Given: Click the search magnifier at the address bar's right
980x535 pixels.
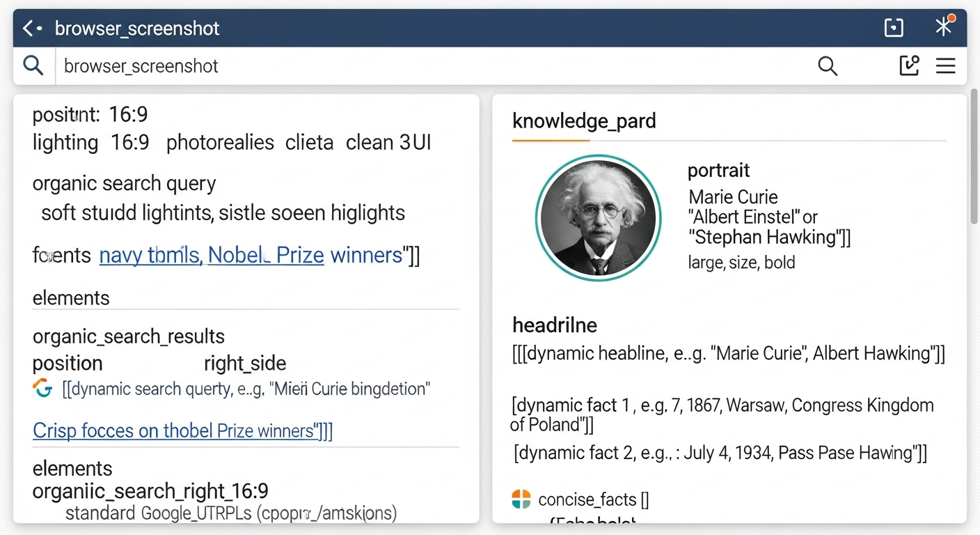Looking at the screenshot, I should click(828, 66).
